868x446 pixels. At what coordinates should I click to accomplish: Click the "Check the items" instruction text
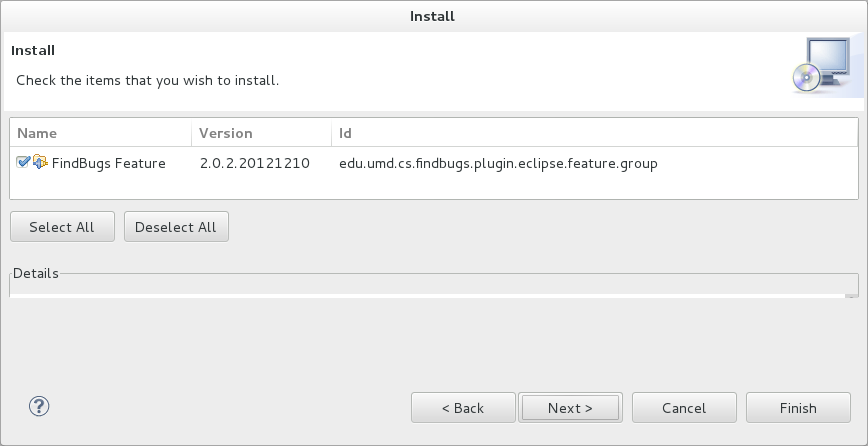click(147, 80)
